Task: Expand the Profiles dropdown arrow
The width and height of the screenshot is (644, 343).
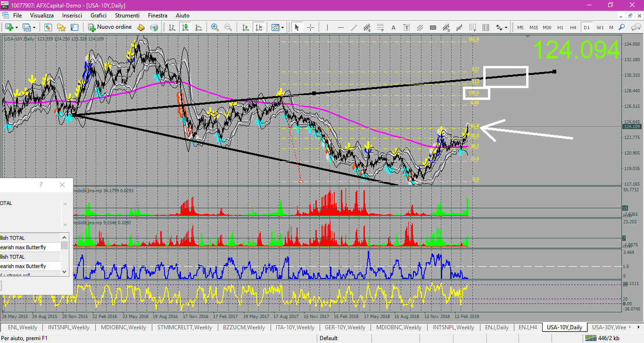Action: pos(34,27)
